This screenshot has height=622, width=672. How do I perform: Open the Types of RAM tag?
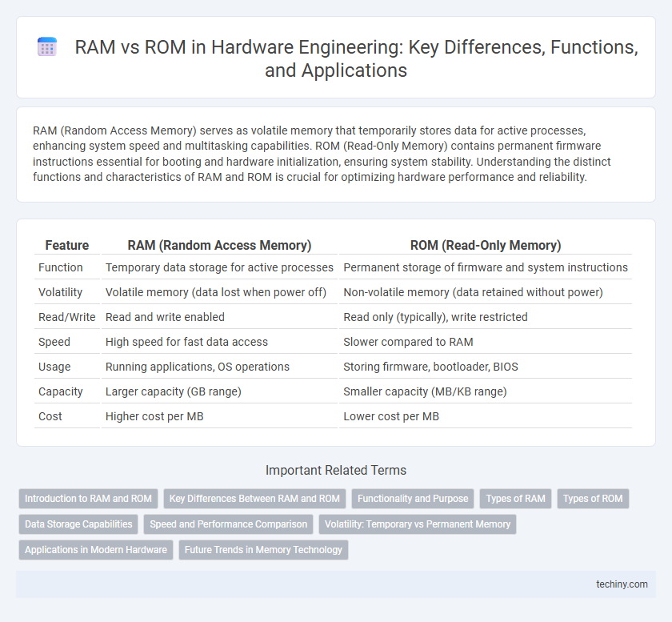[x=515, y=499]
